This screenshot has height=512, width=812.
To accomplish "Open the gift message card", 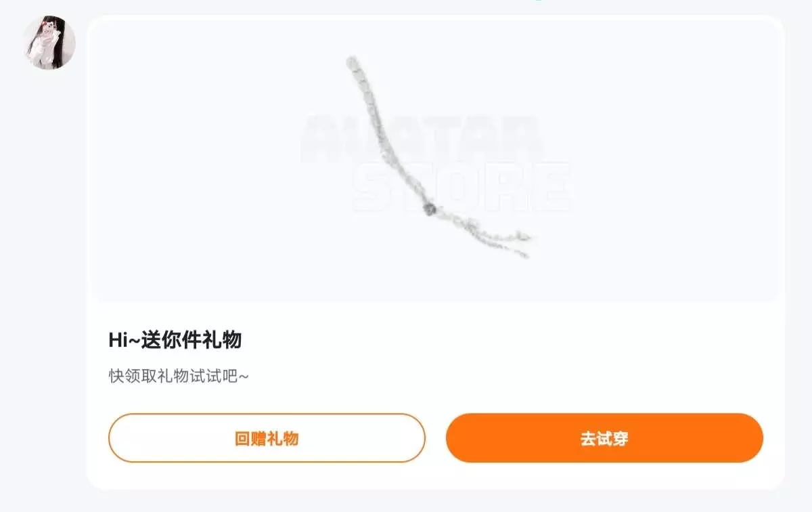I will click(435, 252).
